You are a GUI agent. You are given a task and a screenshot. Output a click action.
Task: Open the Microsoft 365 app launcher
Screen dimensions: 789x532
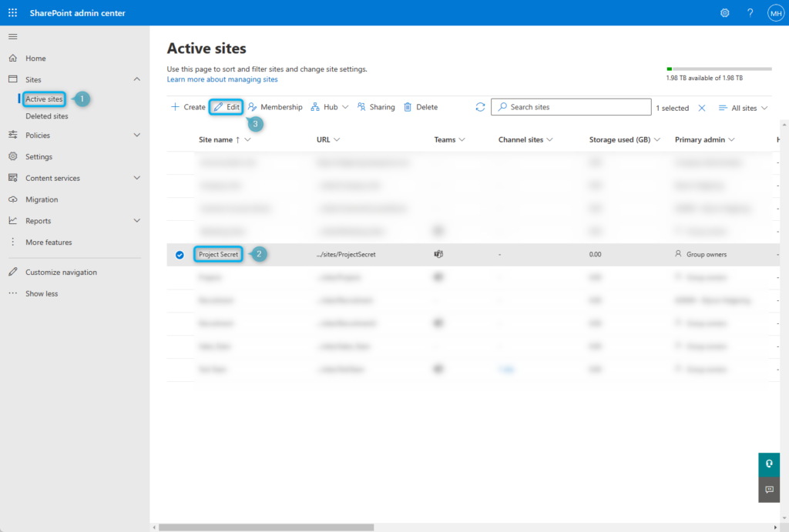(11, 12)
